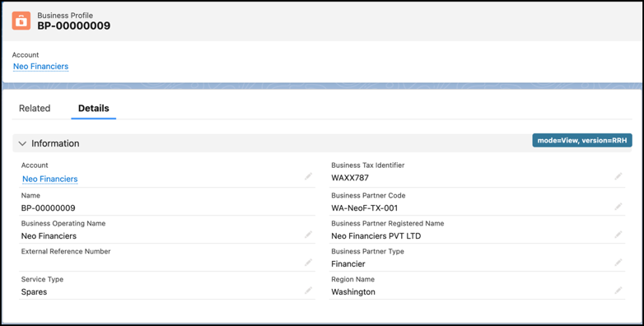Image resolution: width=644 pixels, height=326 pixels.
Task: Edit the Service Type pencil icon
Action: 308,291
